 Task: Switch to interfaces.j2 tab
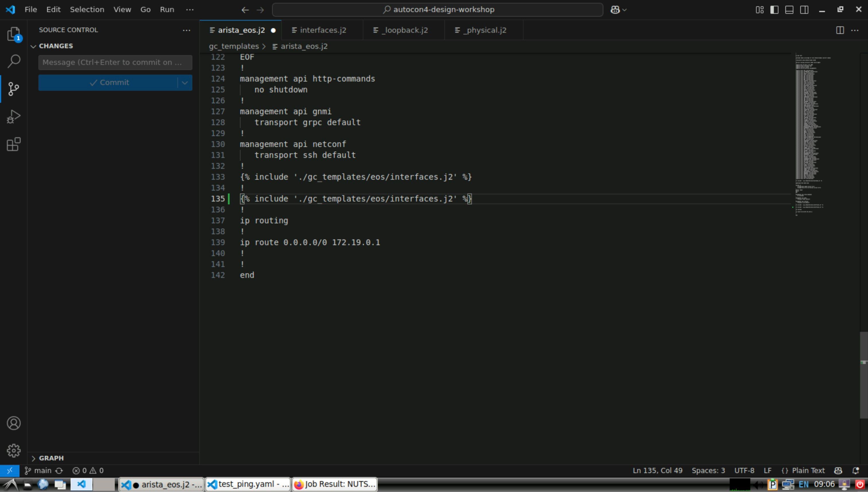[323, 30]
